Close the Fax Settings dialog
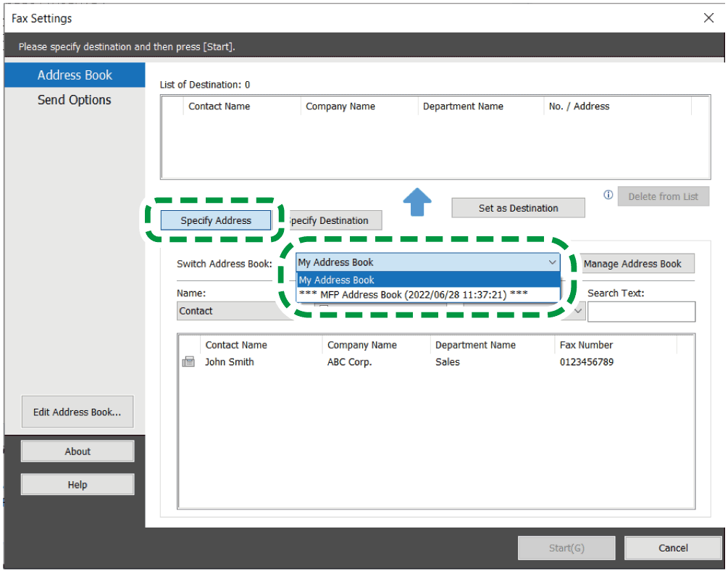This screenshot has height=571, width=728. [x=708, y=18]
